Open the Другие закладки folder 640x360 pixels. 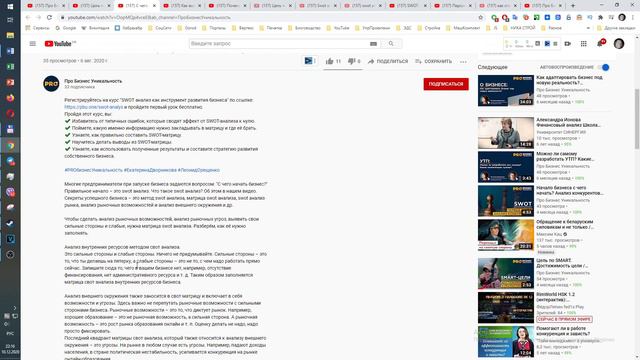[x=616, y=28]
